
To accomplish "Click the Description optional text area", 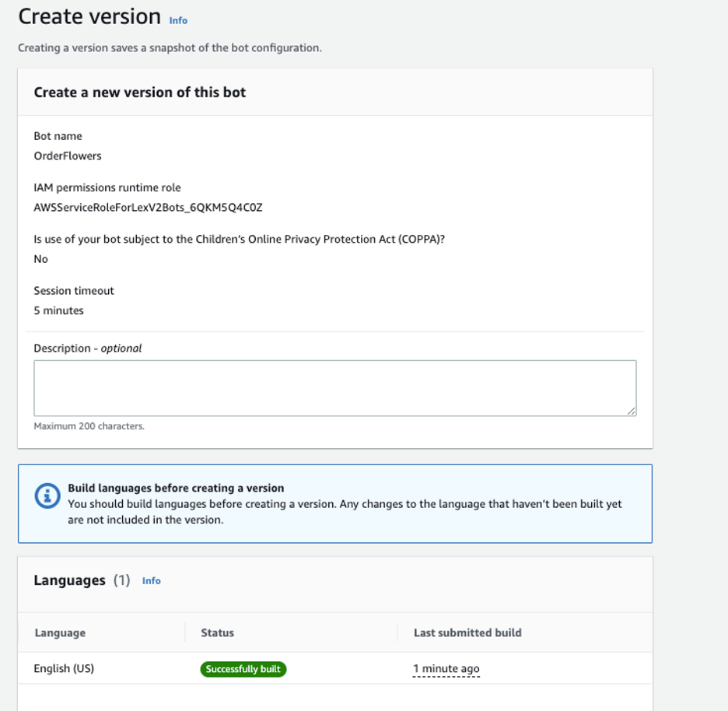I will 334,387.
